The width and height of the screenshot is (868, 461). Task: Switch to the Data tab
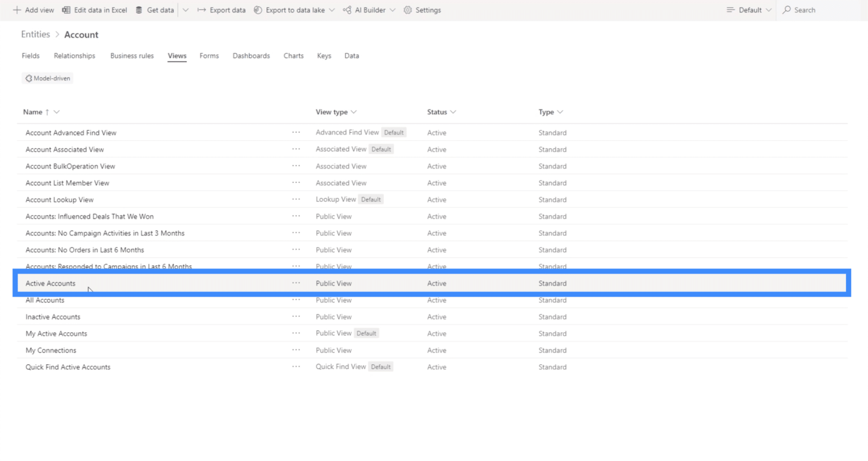[352, 56]
